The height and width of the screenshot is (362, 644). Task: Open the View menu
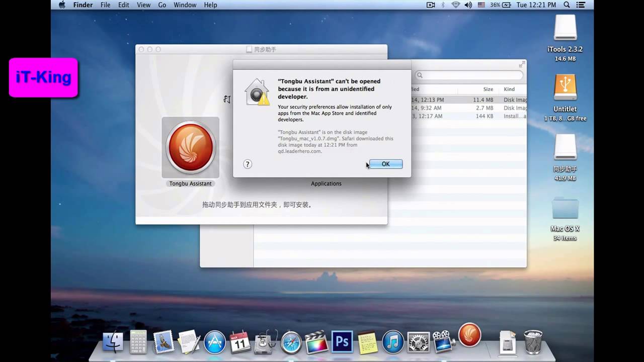[x=144, y=5]
